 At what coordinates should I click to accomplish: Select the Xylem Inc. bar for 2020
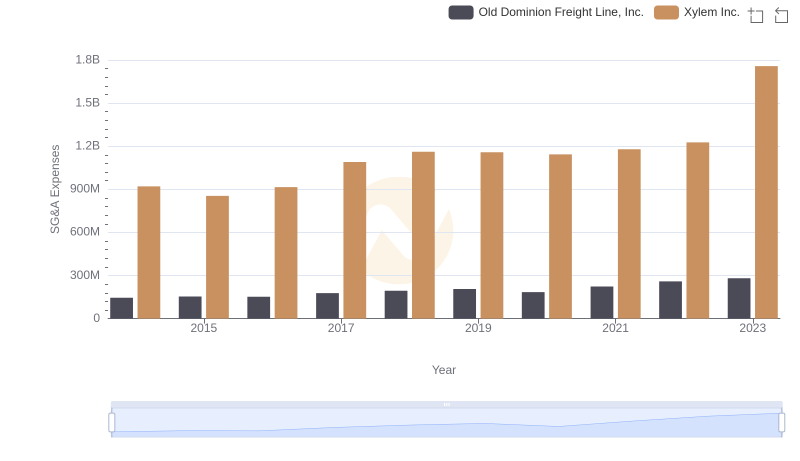(560, 237)
